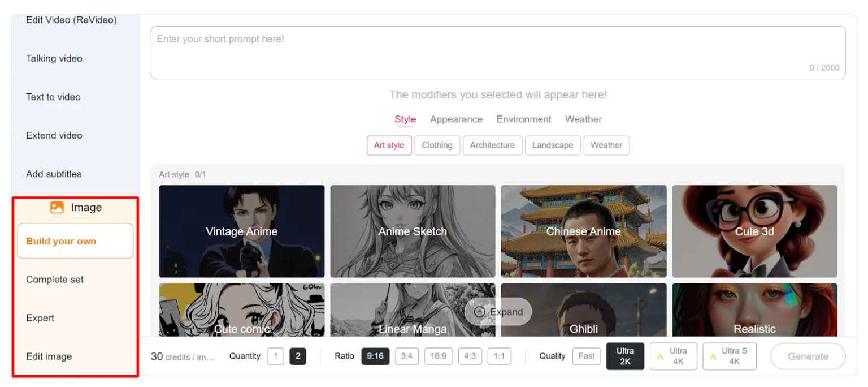Select the Fast quality option

(x=586, y=356)
